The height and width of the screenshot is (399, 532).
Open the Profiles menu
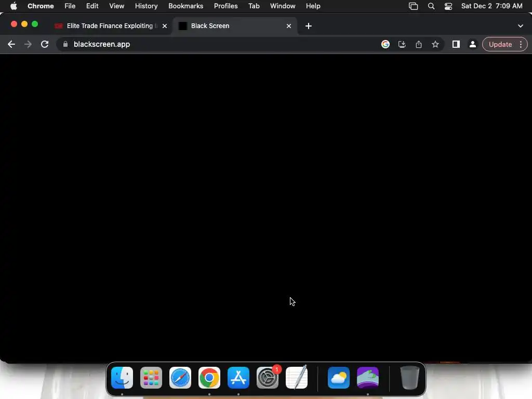tap(225, 6)
